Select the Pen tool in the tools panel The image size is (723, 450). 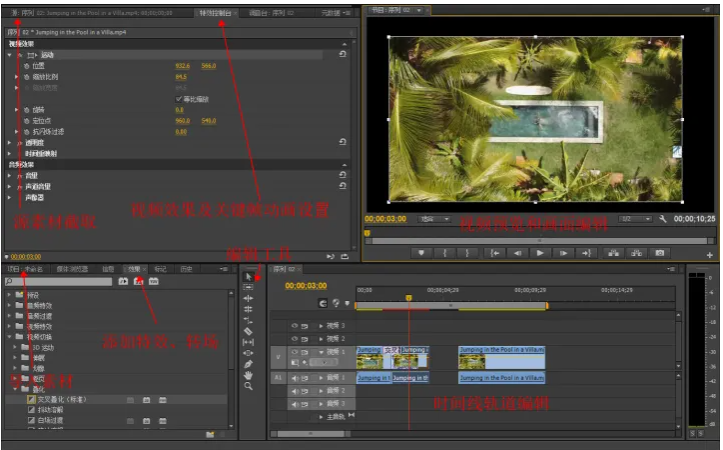(248, 363)
